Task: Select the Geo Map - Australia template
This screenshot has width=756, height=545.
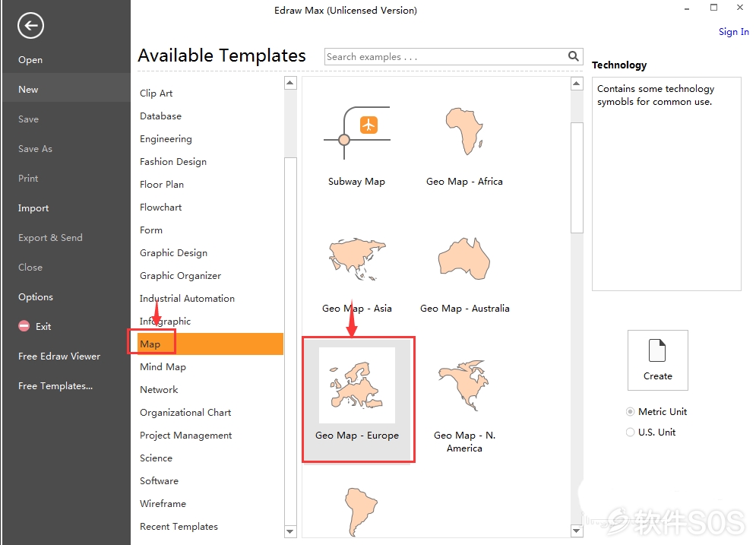Action: point(464,274)
